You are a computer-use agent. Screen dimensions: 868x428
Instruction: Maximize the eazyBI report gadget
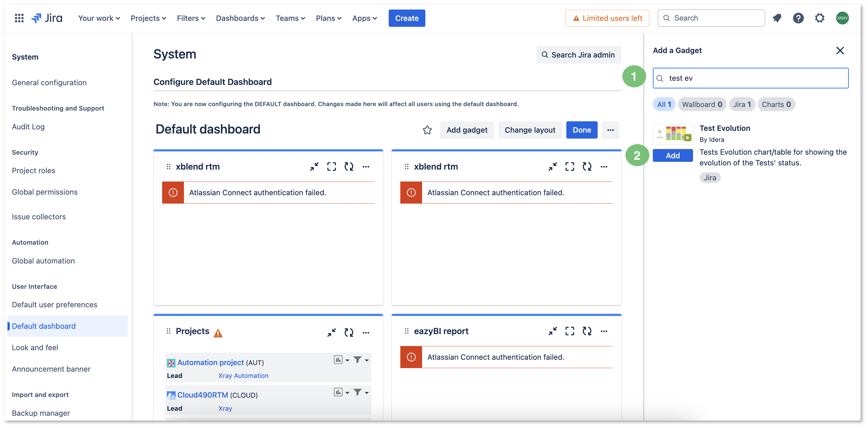point(570,331)
